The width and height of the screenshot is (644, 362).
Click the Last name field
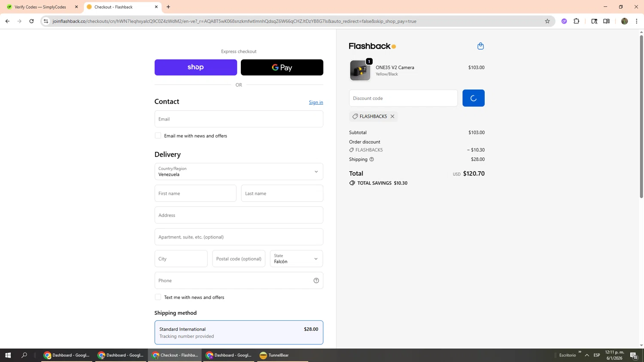(282, 193)
